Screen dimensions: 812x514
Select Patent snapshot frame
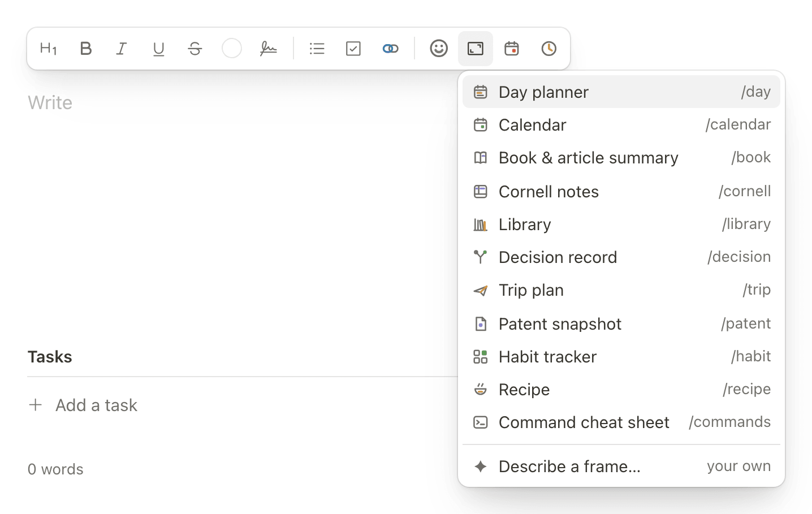click(x=621, y=324)
